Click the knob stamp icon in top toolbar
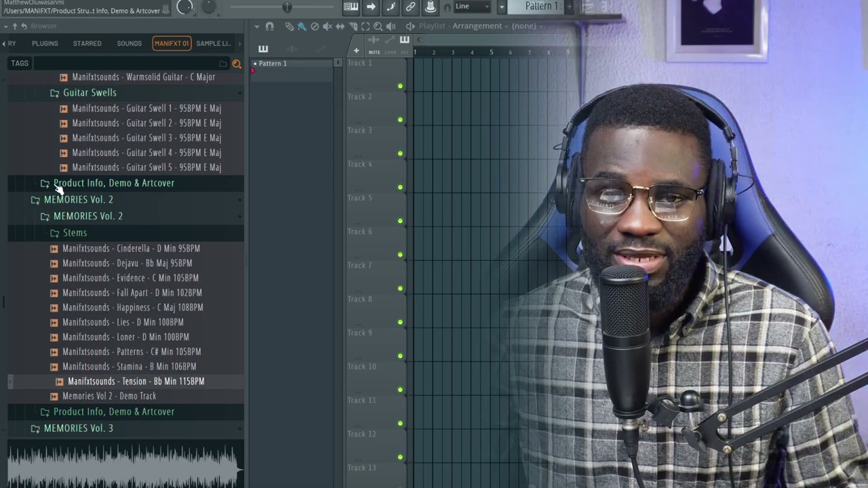Viewport: 868px width, 488px height. coord(430,7)
